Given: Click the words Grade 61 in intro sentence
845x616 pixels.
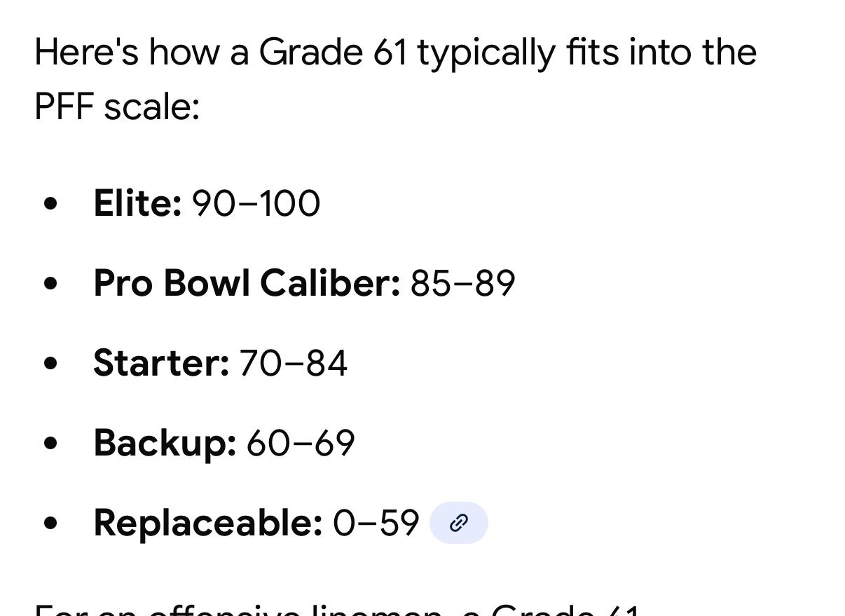Looking at the screenshot, I should pos(333,53).
